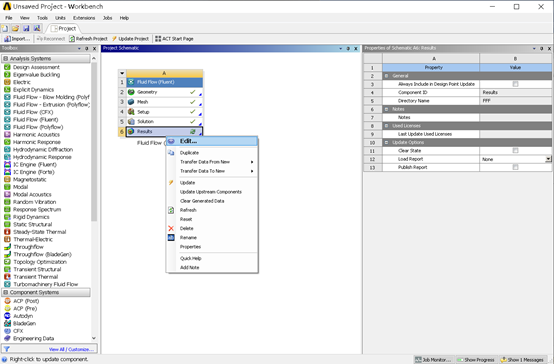Select Throughflow icon in toolbox
554x364 pixels.
[x=7, y=247]
